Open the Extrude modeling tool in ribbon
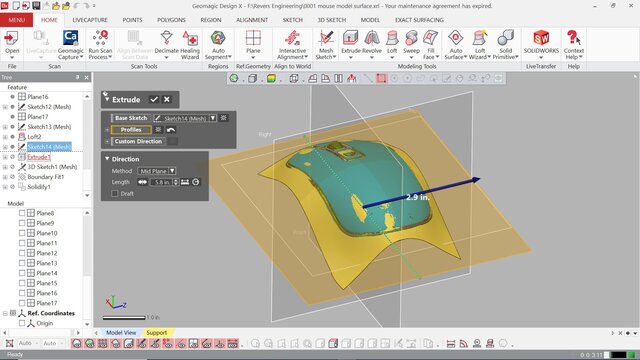This screenshot has width=640, height=360. point(351,44)
